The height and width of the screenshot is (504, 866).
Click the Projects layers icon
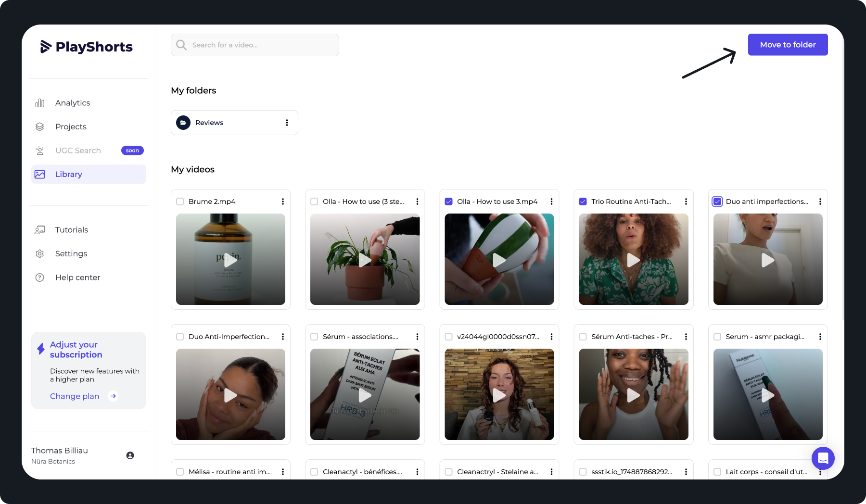(x=40, y=126)
